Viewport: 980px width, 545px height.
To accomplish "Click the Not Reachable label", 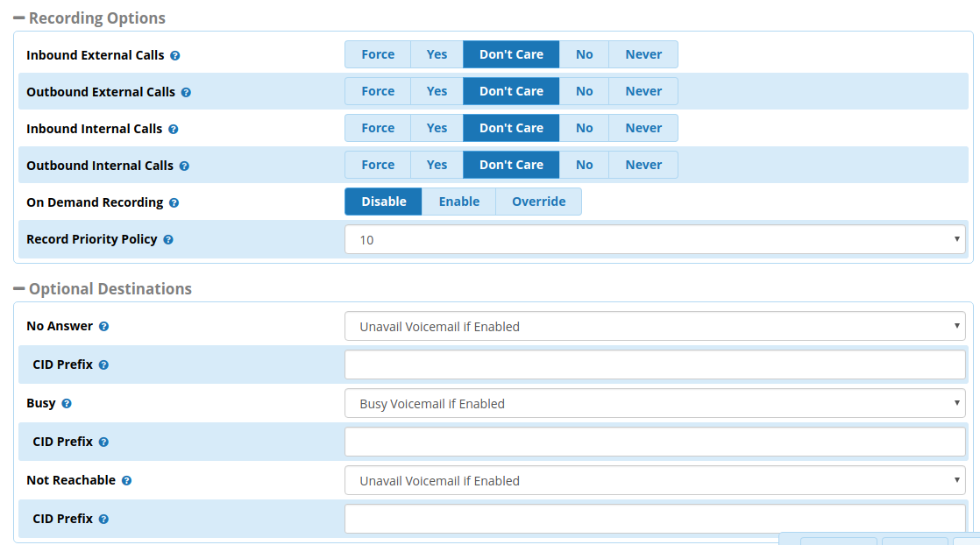I will point(71,480).
